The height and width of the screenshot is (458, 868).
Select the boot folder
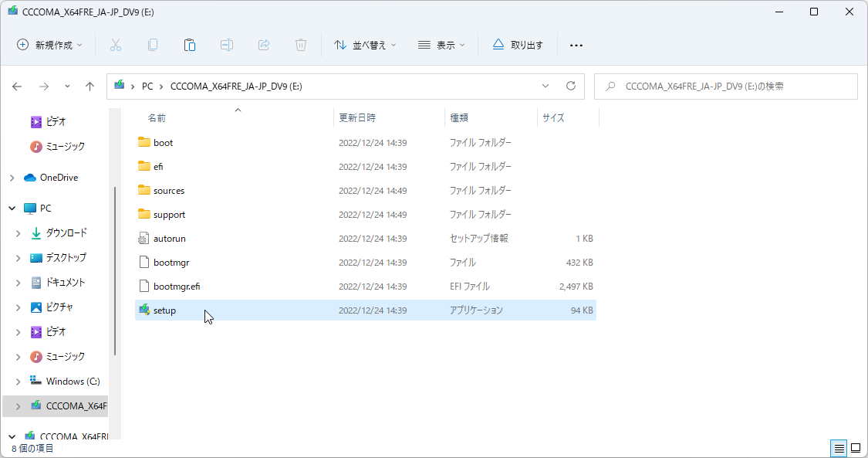pyautogui.click(x=366, y=142)
